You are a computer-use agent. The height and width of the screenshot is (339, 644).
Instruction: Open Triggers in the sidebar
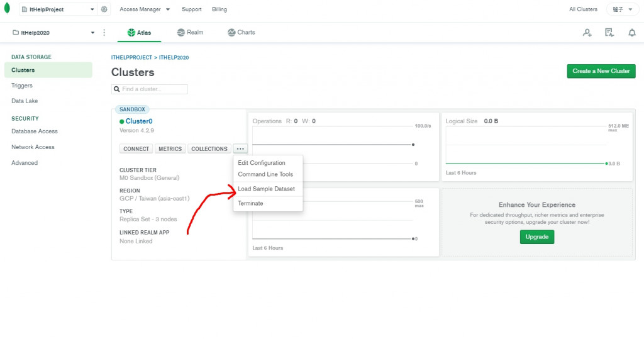tap(22, 86)
